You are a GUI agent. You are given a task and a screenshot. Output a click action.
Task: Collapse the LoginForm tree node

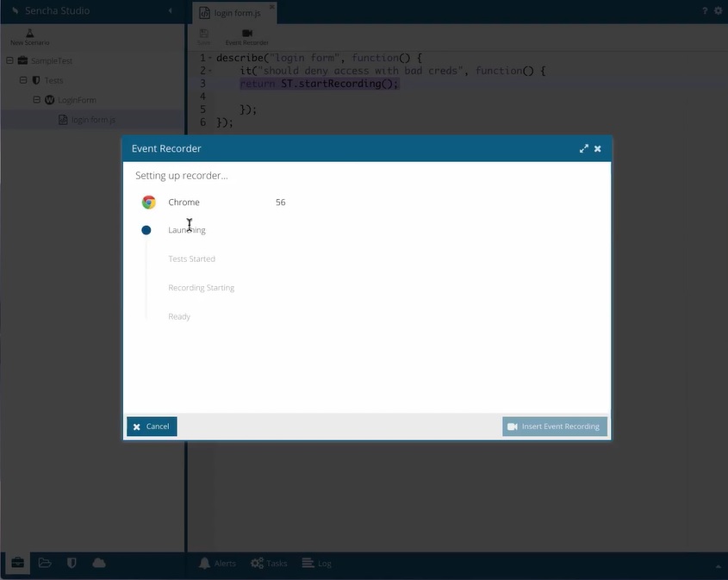37,100
